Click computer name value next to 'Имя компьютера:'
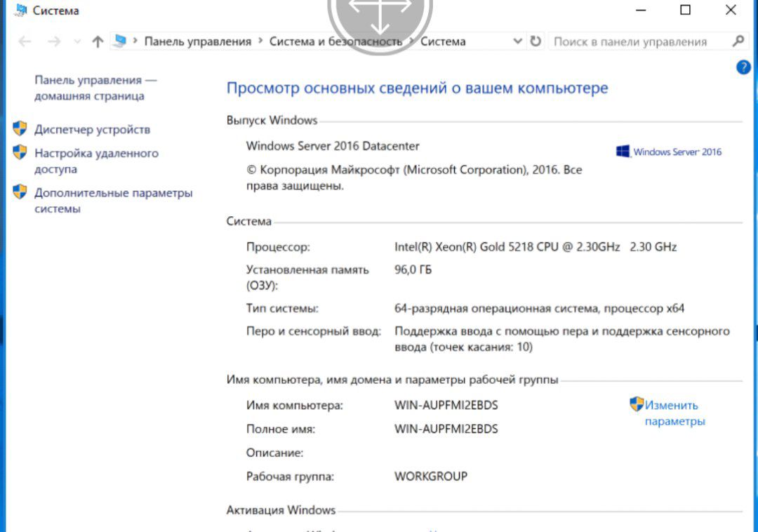 (446, 405)
